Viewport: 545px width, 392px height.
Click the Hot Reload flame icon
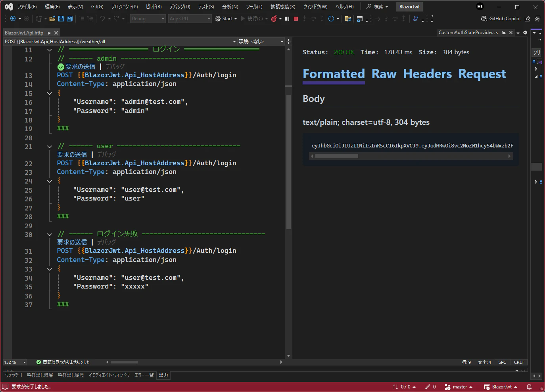click(x=274, y=19)
